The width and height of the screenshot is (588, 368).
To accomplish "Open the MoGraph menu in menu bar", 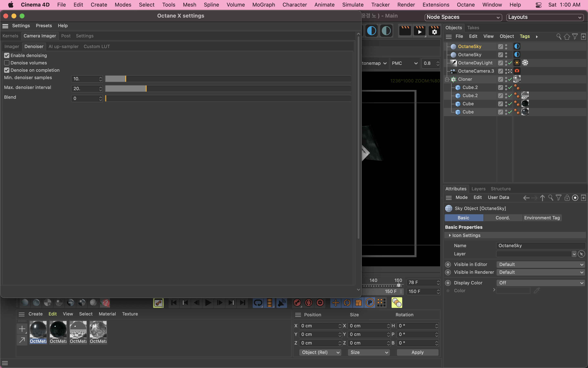I will click(264, 5).
